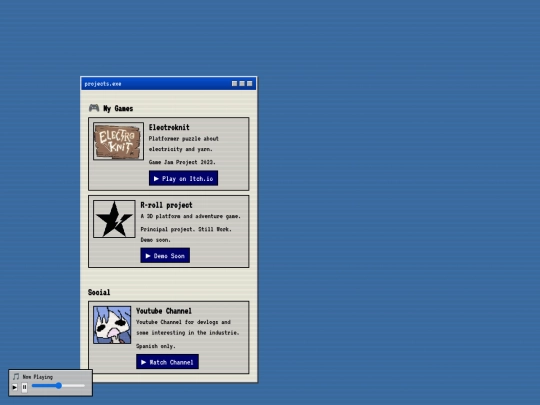Click the R-roll project star logo

tap(114, 219)
